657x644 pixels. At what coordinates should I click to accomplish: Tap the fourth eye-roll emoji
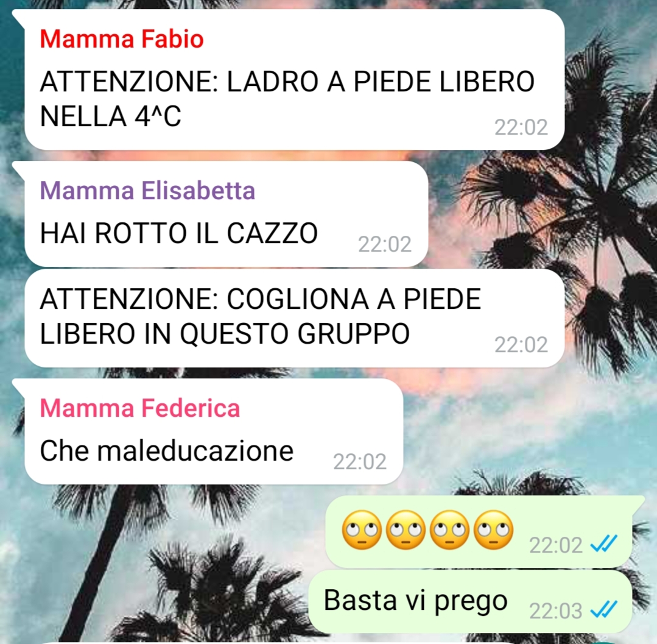point(494,530)
